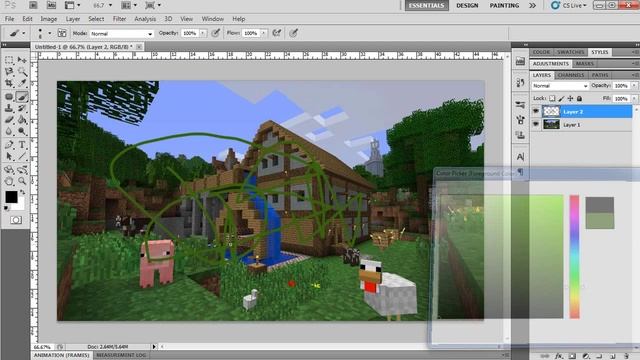Open Layers panel Opacity arrow

pos(634,86)
